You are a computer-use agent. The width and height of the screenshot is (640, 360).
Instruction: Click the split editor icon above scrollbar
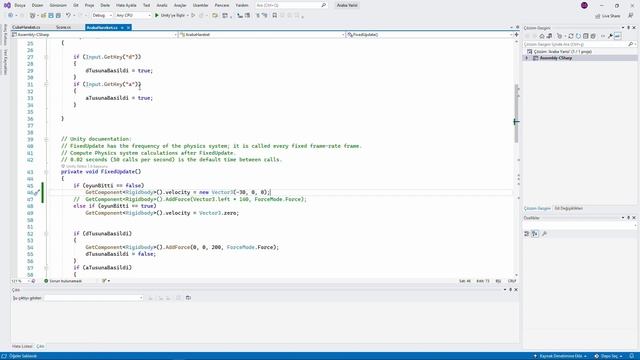[516, 35]
